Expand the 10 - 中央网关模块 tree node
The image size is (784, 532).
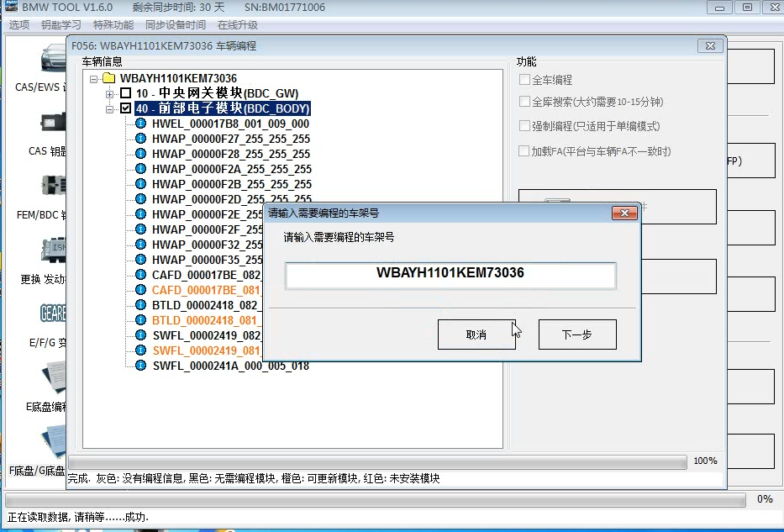[109, 93]
